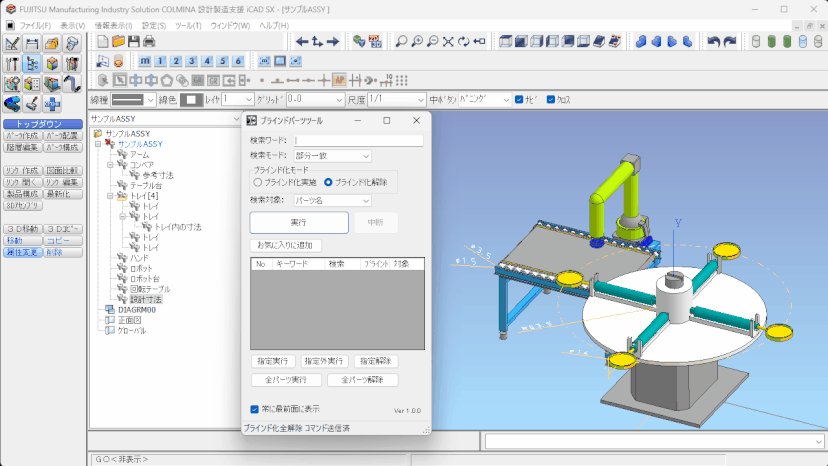Click the Save floppy disk icon
828x466 pixels.
click(133, 42)
